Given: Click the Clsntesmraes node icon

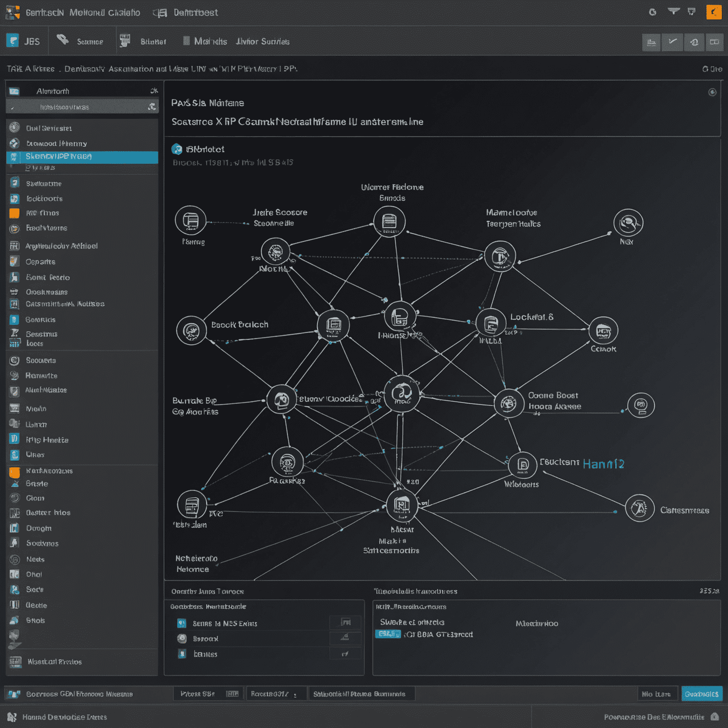Looking at the screenshot, I should click(x=640, y=508).
